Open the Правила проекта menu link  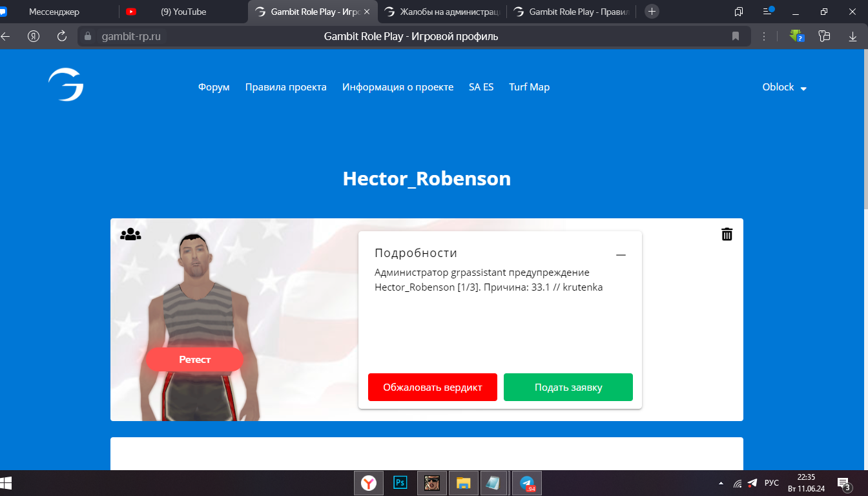click(x=285, y=87)
